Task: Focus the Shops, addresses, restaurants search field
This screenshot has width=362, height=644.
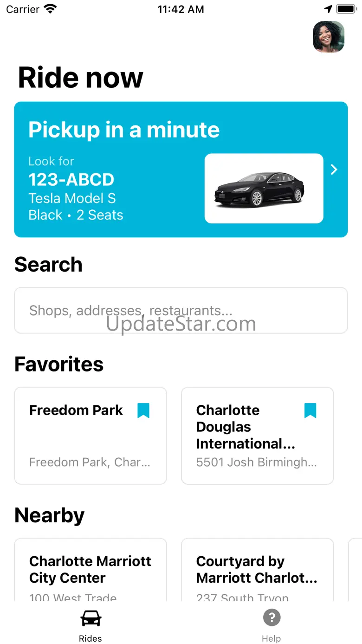Action: [181, 310]
